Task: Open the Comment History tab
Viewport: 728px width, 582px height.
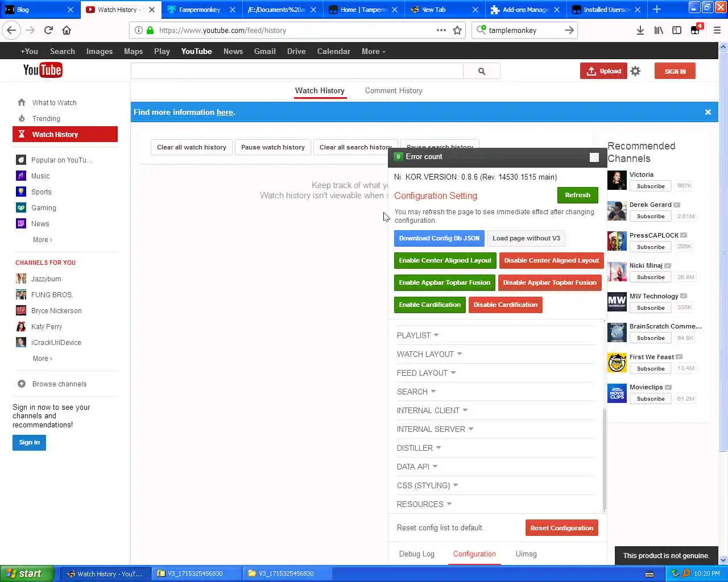Action: pyautogui.click(x=394, y=90)
